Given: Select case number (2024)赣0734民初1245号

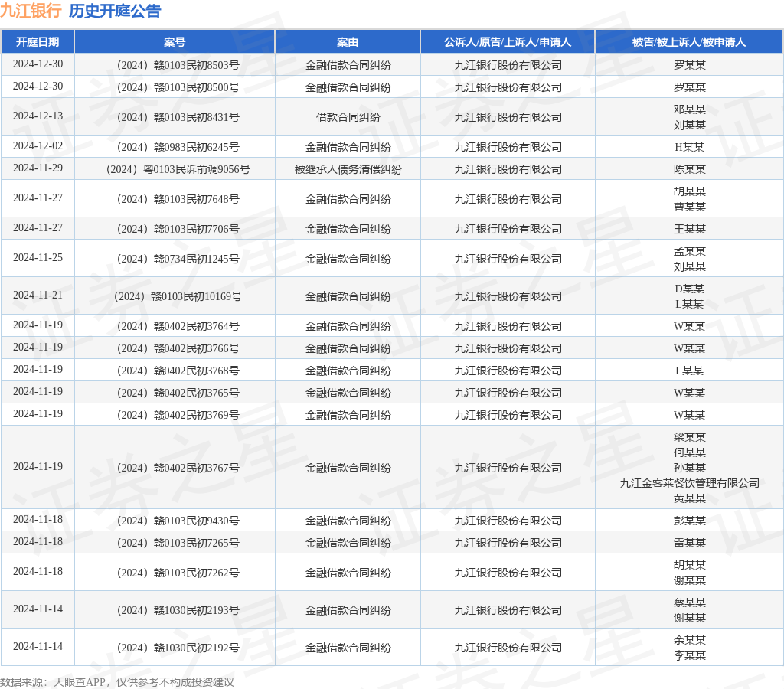Looking at the screenshot, I should point(178,259).
